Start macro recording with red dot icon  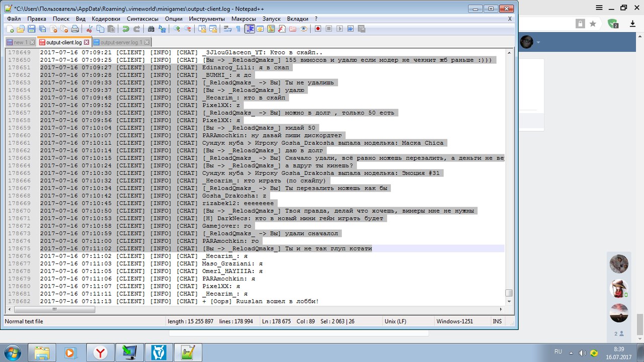[x=318, y=29]
